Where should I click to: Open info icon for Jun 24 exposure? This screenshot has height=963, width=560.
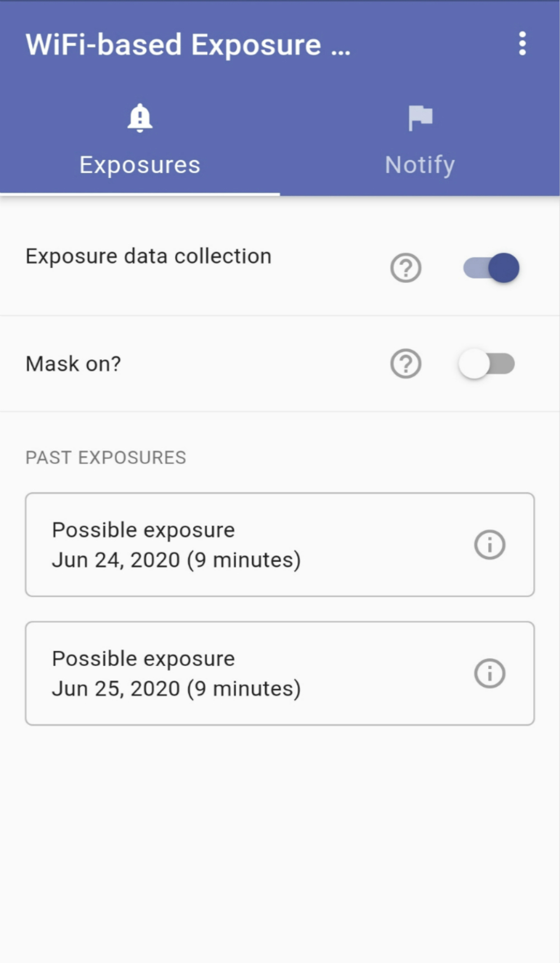[x=489, y=545]
